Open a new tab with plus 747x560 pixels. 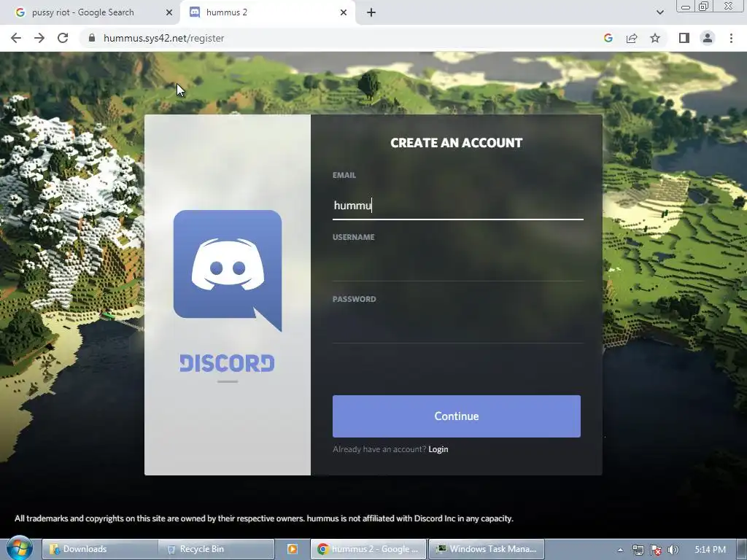point(371,12)
